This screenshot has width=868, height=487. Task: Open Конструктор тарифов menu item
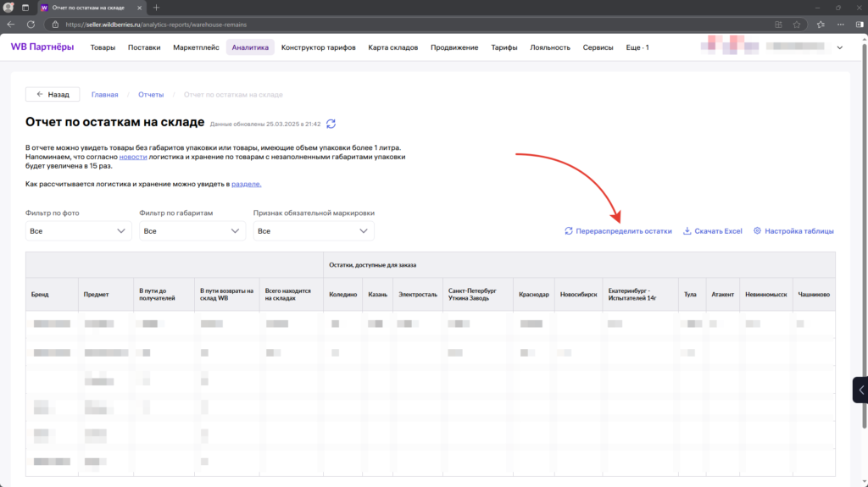(319, 47)
